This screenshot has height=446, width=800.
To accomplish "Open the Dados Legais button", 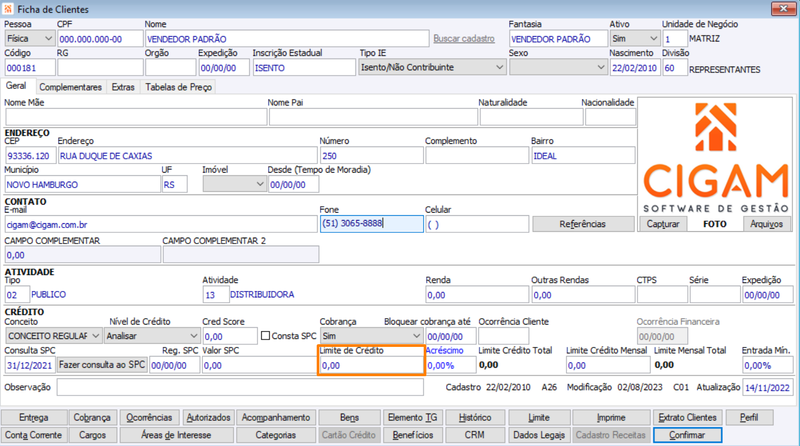I will [x=539, y=435].
